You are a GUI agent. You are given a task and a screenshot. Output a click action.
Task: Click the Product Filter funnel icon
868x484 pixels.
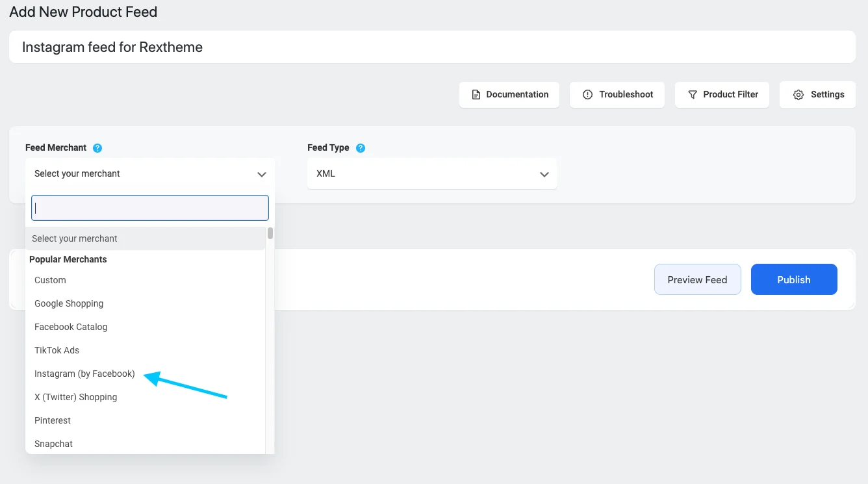pos(693,95)
